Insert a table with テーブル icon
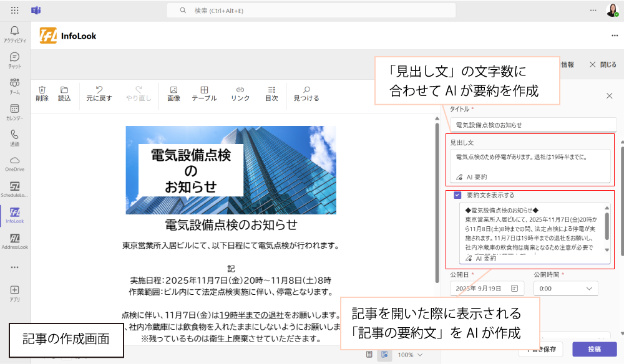Viewport: 624px width, 364px height. coord(204,93)
